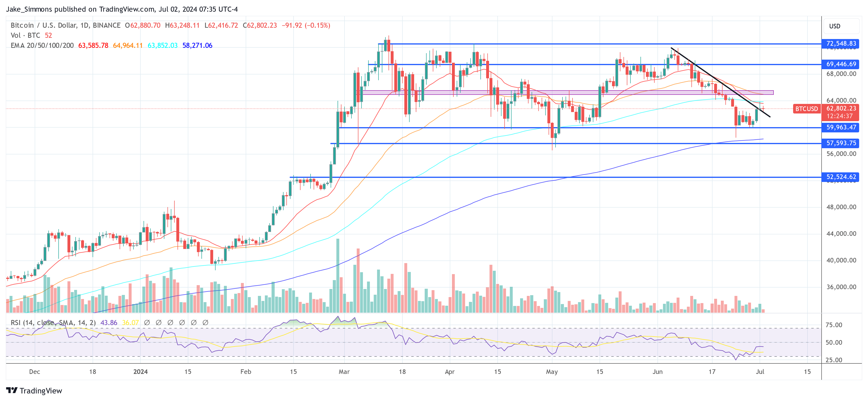Click the volume value 52
This screenshot has height=401, width=868.
click(49, 35)
